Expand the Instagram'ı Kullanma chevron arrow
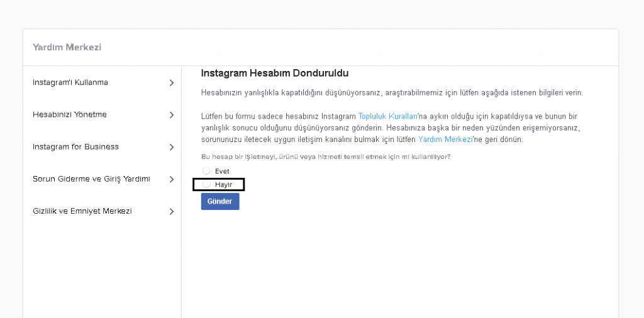 point(172,83)
